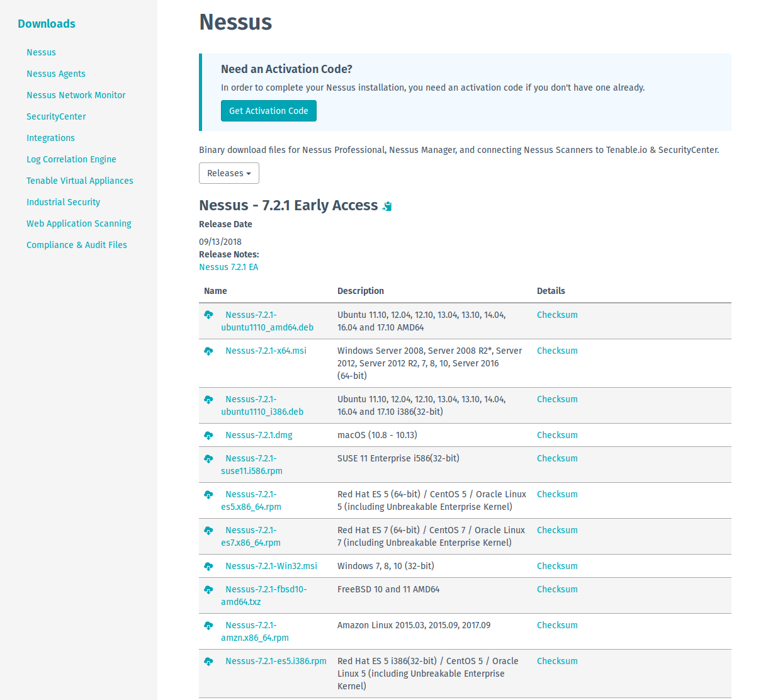Open SecurityCenter downloads page
Image resolution: width=773 pixels, height=700 pixels.
(x=56, y=116)
